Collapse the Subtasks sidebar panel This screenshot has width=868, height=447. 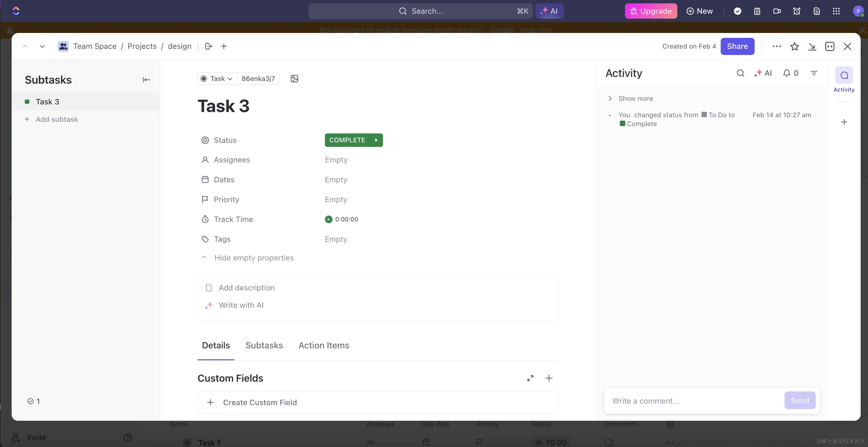146,80
